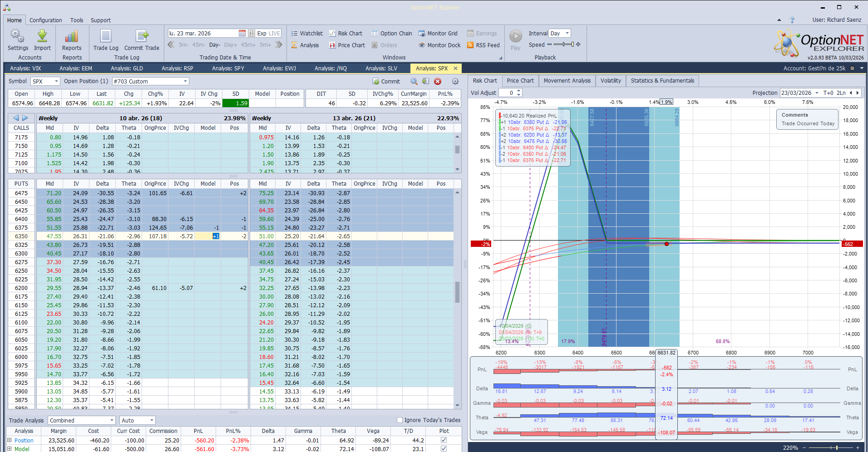
Task: Click the magnifier search icon near Commit
Action: pos(414,81)
